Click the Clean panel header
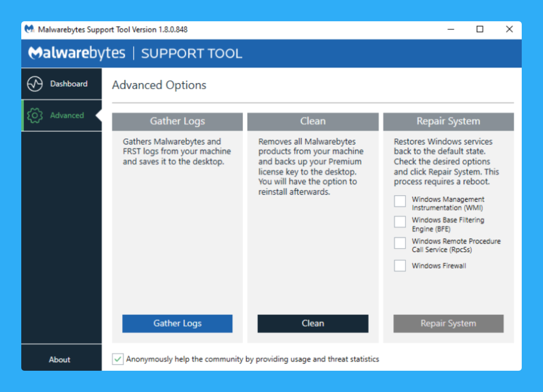Image resolution: width=543 pixels, height=392 pixels. pos(313,121)
